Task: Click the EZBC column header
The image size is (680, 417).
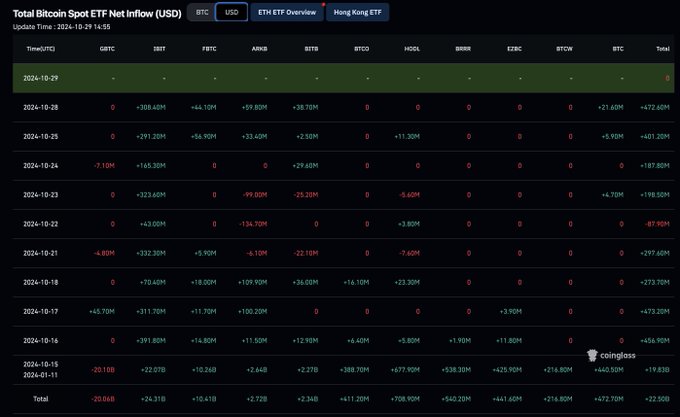Action: (x=514, y=49)
